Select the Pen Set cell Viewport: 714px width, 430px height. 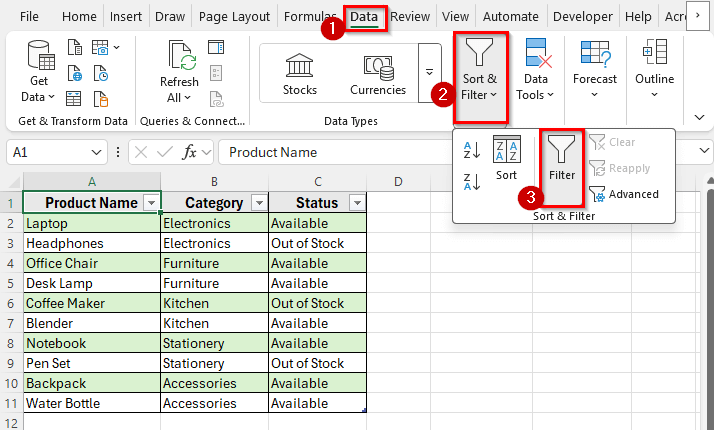tap(92, 363)
